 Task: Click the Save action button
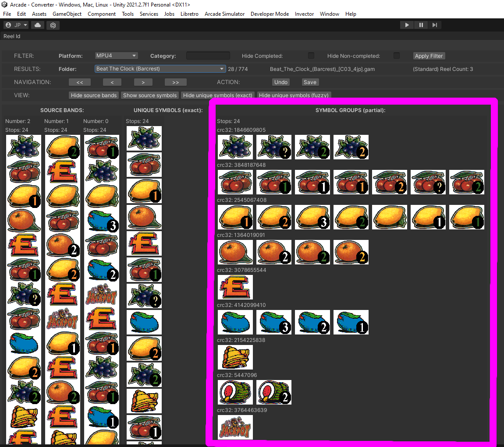click(310, 82)
